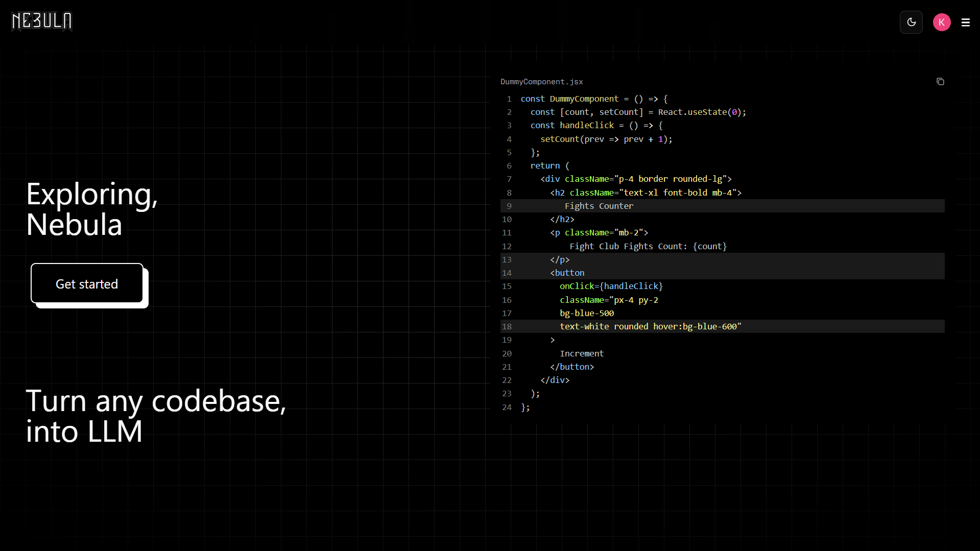Image resolution: width=980 pixels, height=551 pixels.
Task: Click the 'Fight Club Fights Count: {count}' line
Action: tap(723, 246)
